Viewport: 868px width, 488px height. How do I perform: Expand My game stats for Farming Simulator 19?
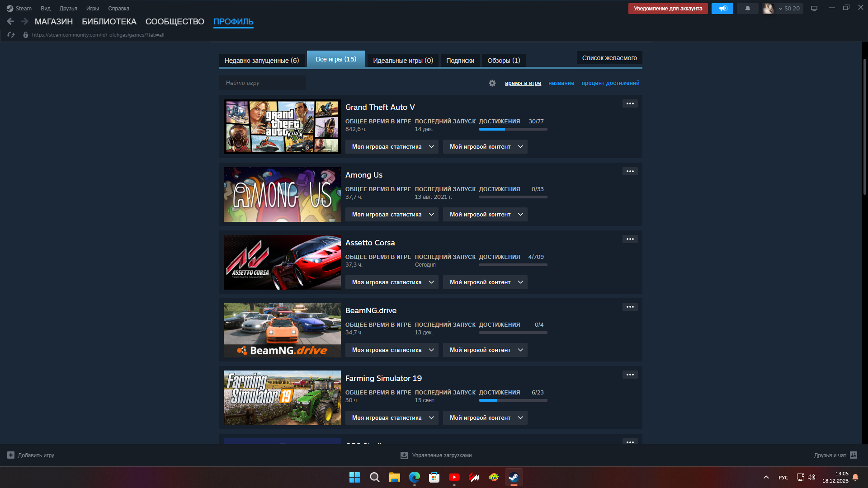click(392, 418)
